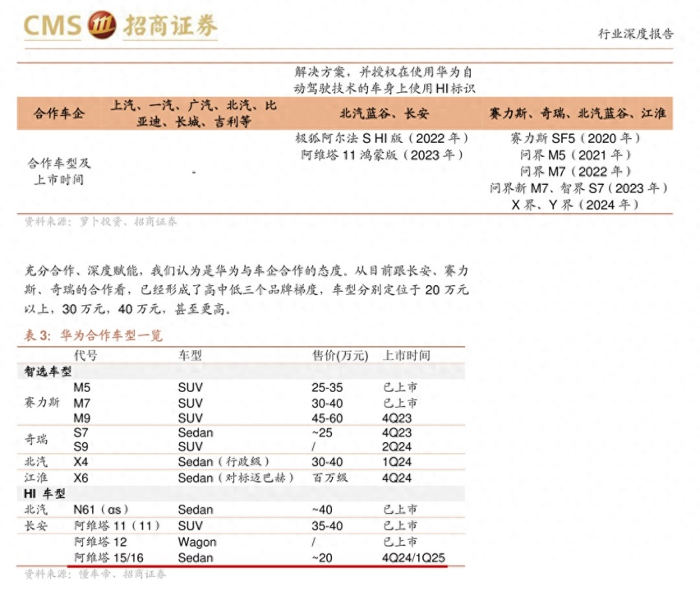Click the 1Q24 launch time cell

397,462
